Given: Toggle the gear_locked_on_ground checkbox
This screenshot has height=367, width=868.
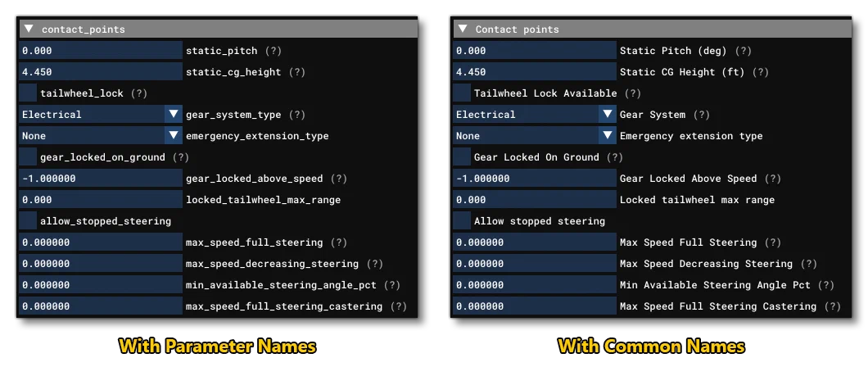Looking at the screenshot, I should click(28, 157).
